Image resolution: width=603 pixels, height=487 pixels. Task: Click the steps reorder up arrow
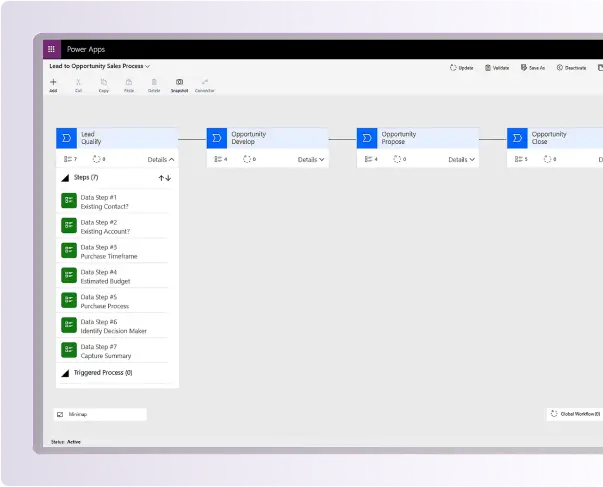(161, 178)
